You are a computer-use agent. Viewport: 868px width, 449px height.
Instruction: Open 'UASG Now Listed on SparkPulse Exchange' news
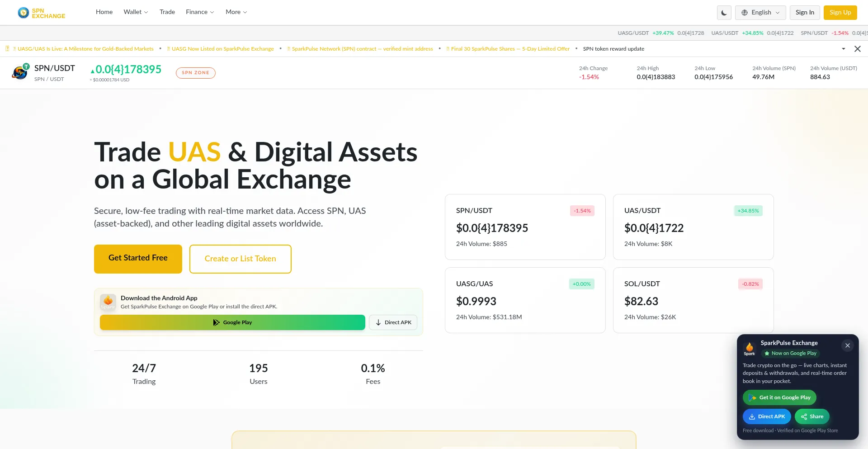coord(220,49)
